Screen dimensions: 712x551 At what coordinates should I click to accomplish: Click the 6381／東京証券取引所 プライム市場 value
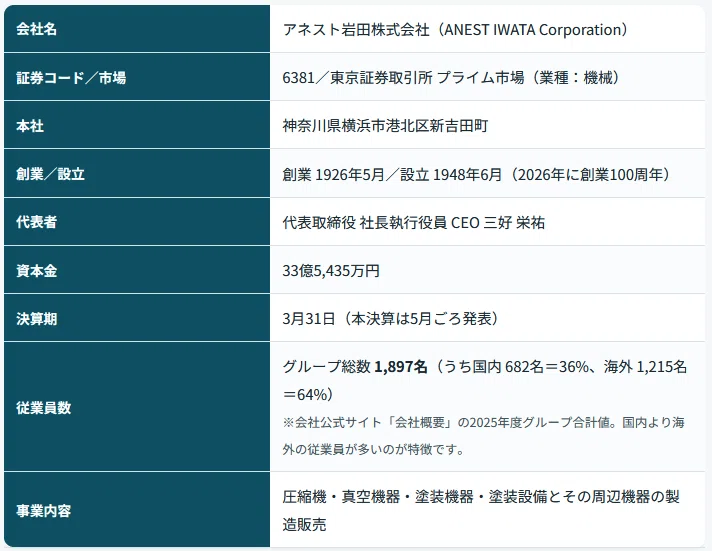(455, 78)
